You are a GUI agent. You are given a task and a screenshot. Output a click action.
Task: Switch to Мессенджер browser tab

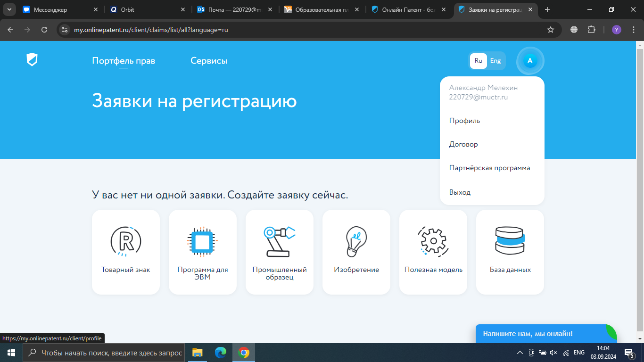coord(61,9)
